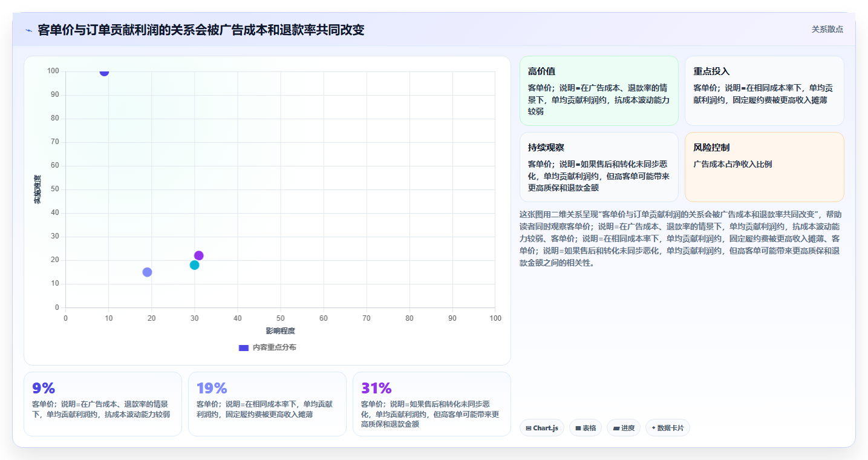Click the Chart.js tag icon
This screenshot has height=460, width=868.
pyautogui.click(x=529, y=429)
